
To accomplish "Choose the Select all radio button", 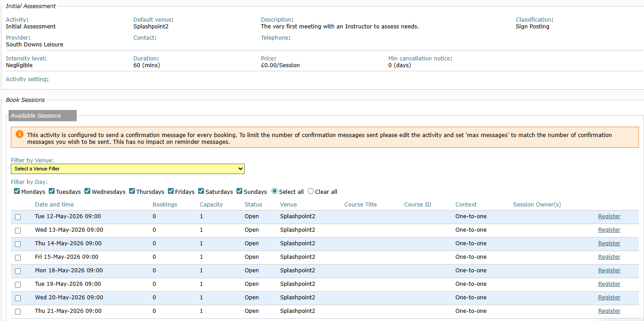I will pyautogui.click(x=274, y=191).
